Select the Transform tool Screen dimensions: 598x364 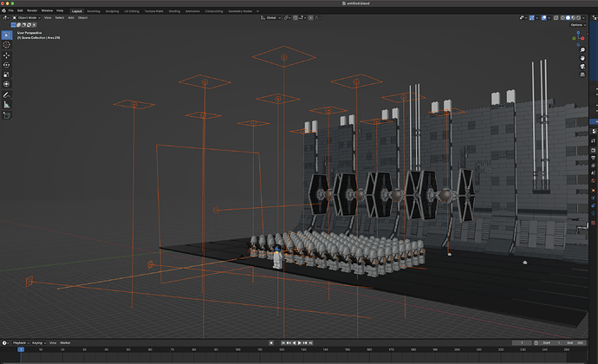pyautogui.click(x=6, y=84)
